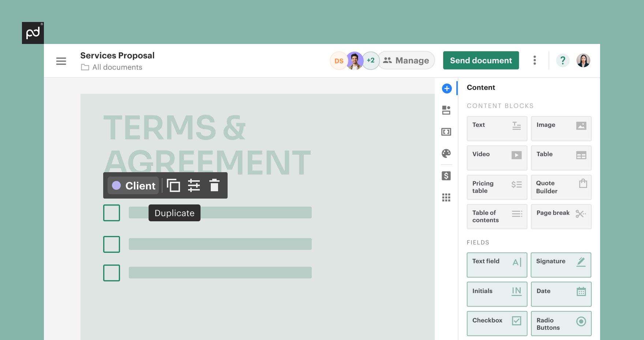This screenshot has width=644, height=340.
Task: Open the apps grid panel
Action: pos(446,198)
